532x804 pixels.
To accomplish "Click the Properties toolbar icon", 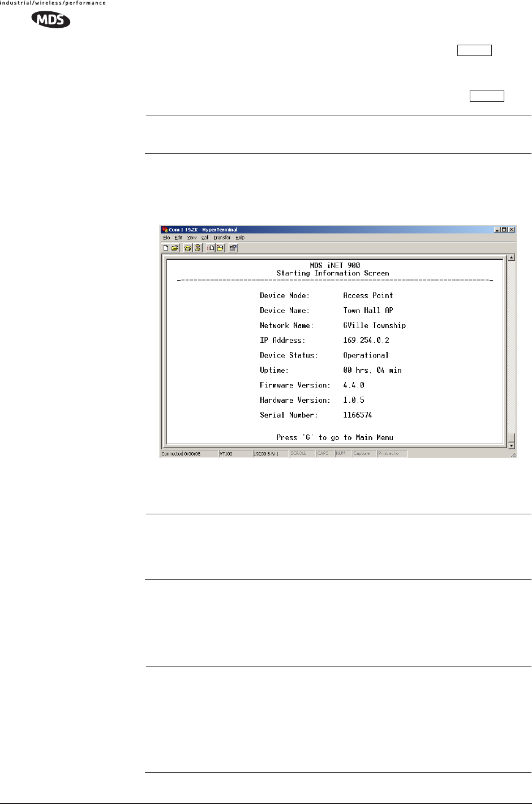I will coord(233,248).
